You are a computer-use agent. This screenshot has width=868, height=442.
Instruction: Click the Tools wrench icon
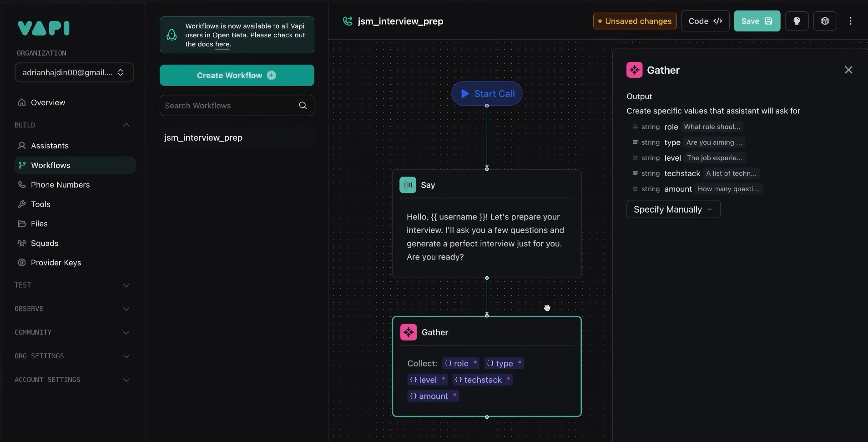[22, 204]
